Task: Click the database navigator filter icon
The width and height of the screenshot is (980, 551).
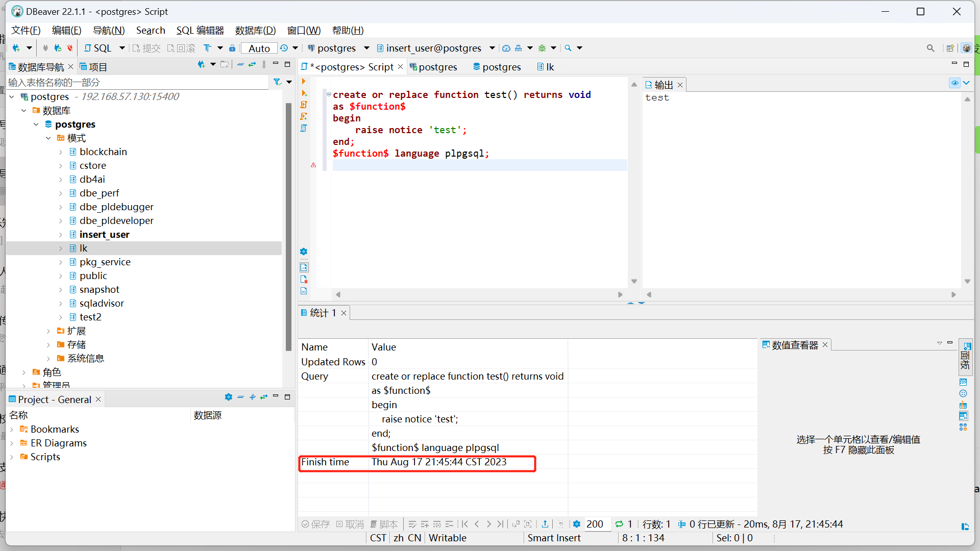Action: [277, 82]
